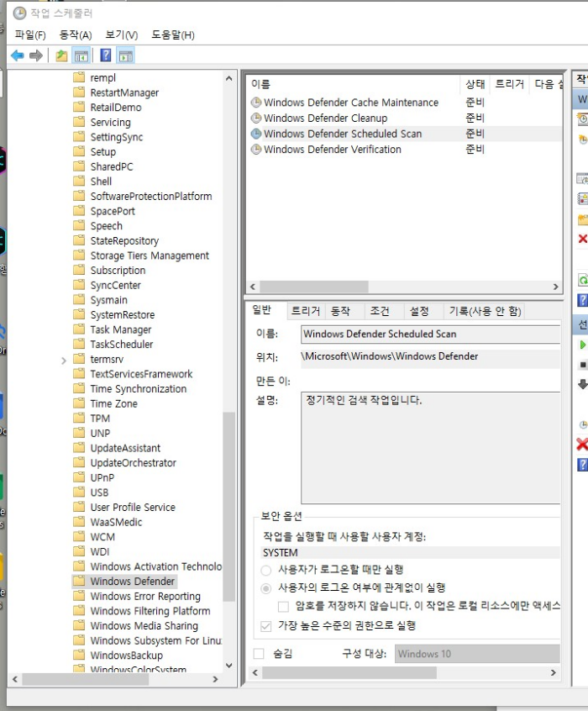Select the TaskScheduler folder in the tree
Viewport: 588px width, 711px height.
tap(122, 345)
